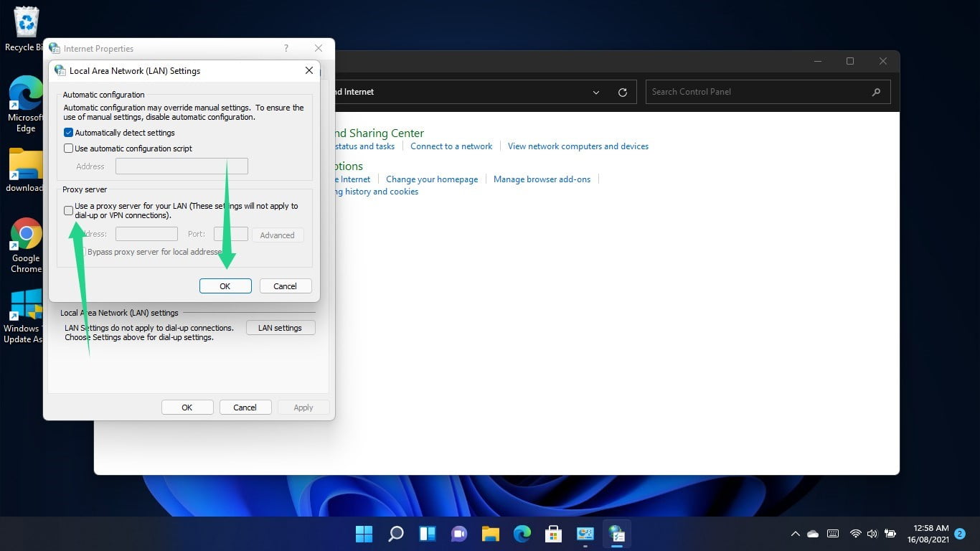The width and height of the screenshot is (980, 551).
Task: Open View network computers and devices link
Action: pyautogui.click(x=578, y=146)
